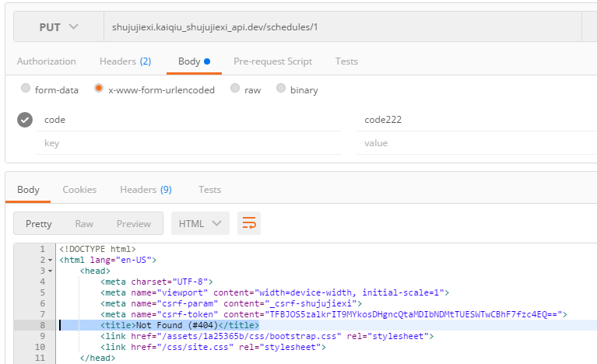
Task: Click the empty 'key' input field
Action: 187,143
